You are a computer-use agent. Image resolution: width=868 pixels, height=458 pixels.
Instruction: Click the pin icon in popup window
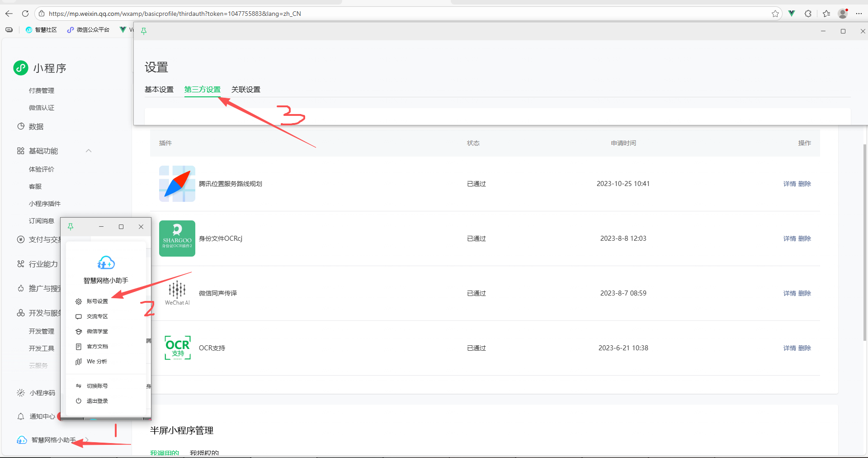coord(71,227)
